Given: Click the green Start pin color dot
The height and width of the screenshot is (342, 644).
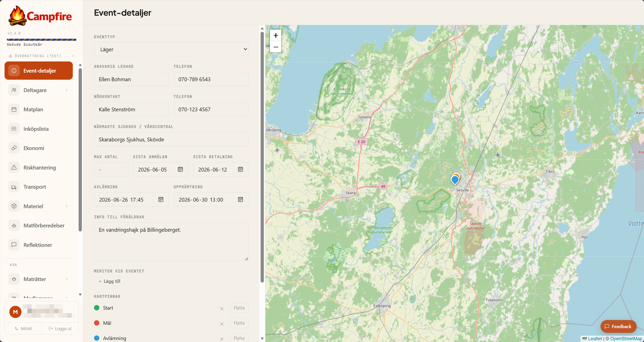Looking at the screenshot, I should pyautogui.click(x=97, y=308).
